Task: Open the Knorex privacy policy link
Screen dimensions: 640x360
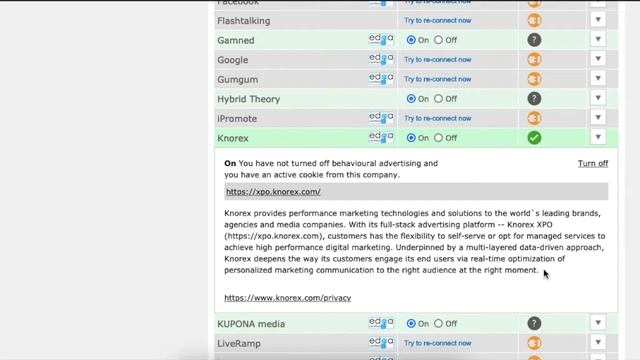Action: 287,298
